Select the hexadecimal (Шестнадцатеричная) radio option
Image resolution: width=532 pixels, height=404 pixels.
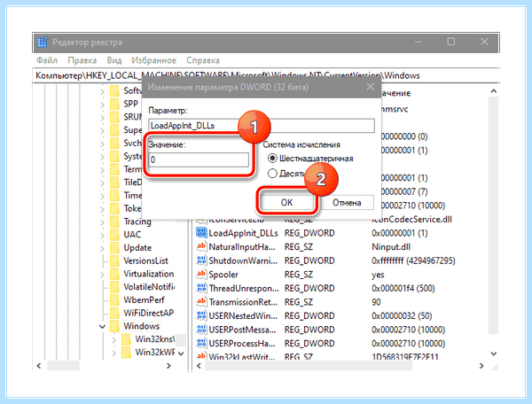point(272,159)
